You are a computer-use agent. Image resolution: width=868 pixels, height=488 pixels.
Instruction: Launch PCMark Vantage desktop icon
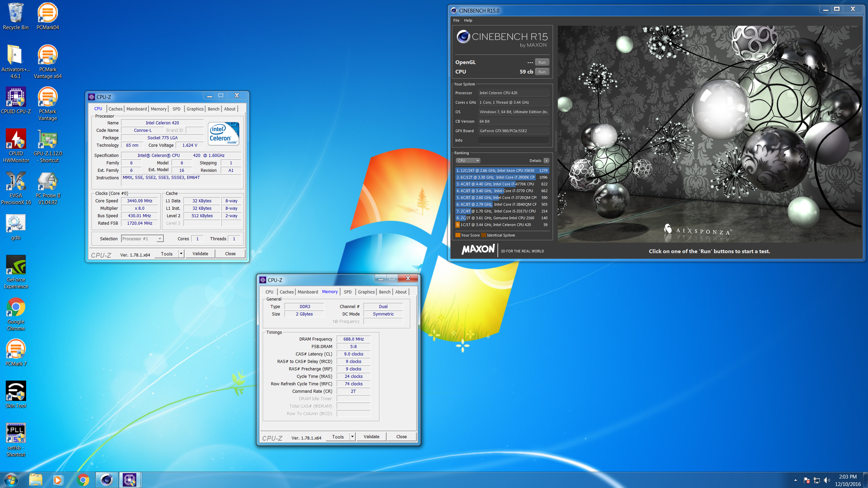47,104
